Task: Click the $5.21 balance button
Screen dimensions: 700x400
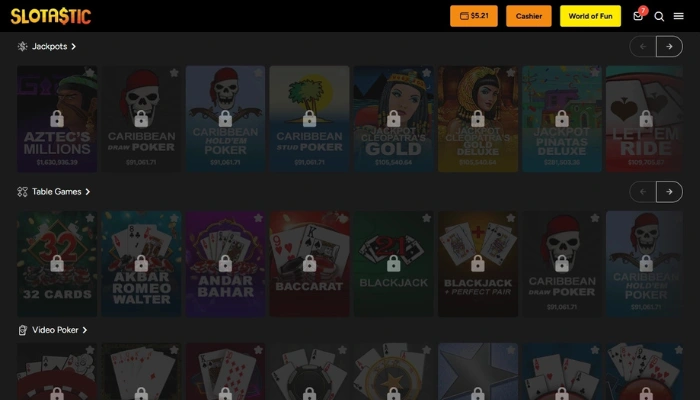Action: coord(474,16)
